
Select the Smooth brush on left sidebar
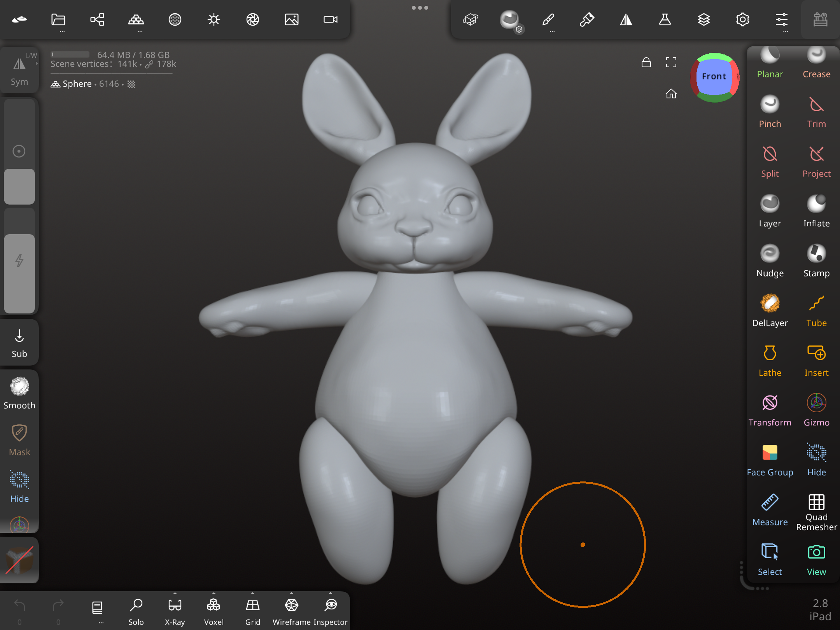19,393
